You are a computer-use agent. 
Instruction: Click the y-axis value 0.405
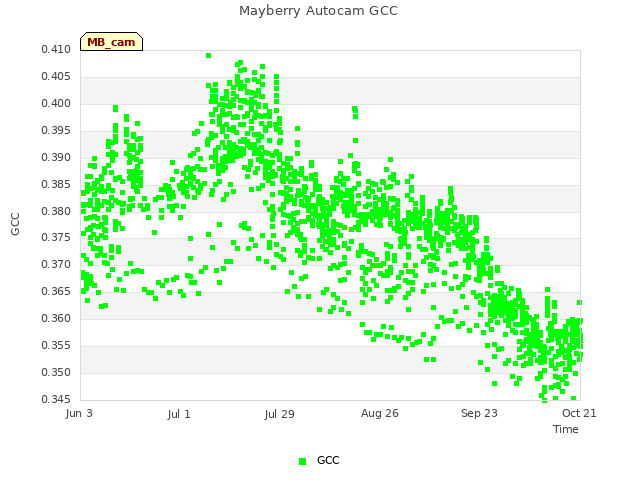tap(56, 76)
